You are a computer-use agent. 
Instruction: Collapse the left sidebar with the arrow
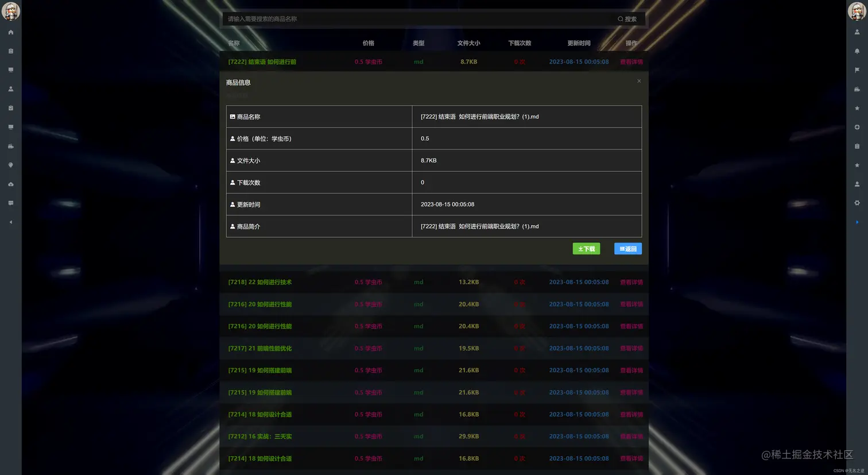coord(10,222)
